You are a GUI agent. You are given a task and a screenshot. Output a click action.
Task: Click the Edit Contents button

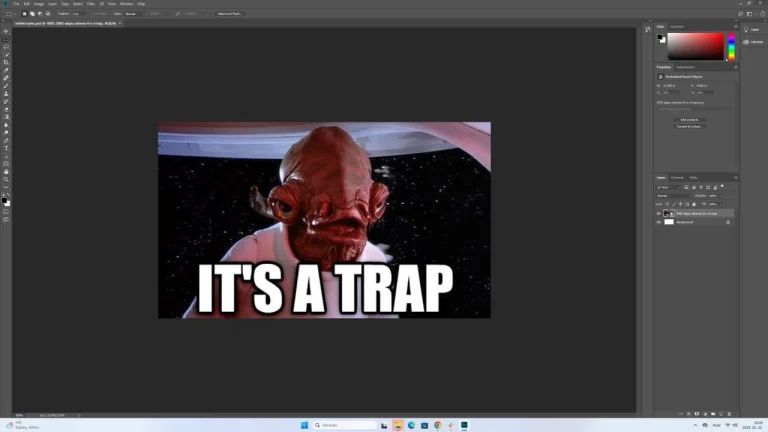coord(689,120)
